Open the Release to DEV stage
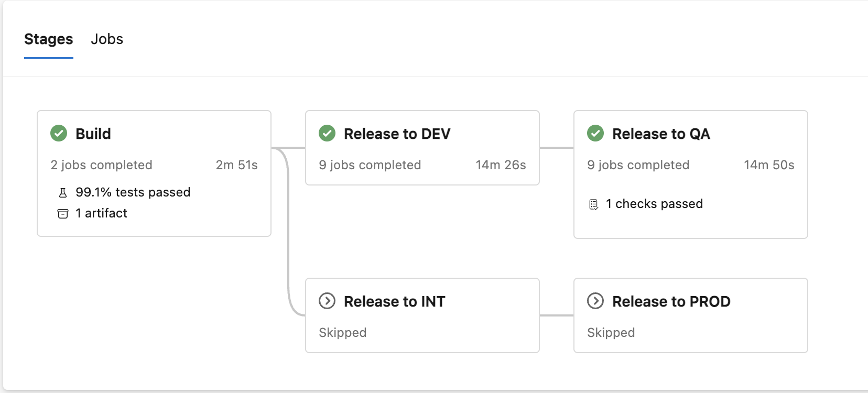Viewport: 868px width, 393px height. pos(397,134)
